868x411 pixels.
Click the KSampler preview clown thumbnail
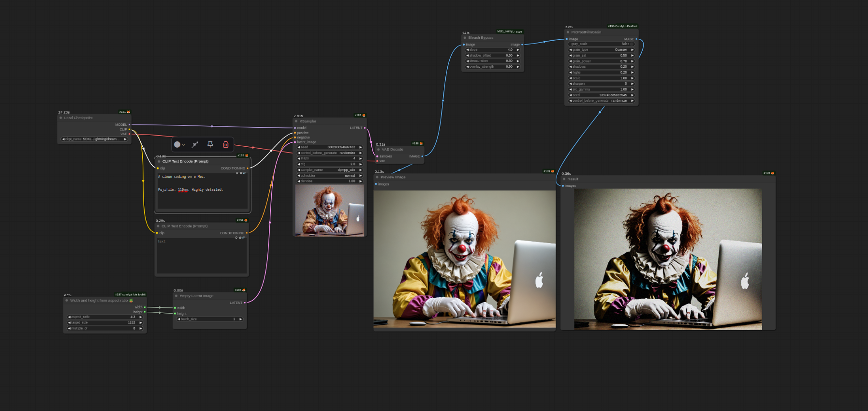[x=330, y=210]
